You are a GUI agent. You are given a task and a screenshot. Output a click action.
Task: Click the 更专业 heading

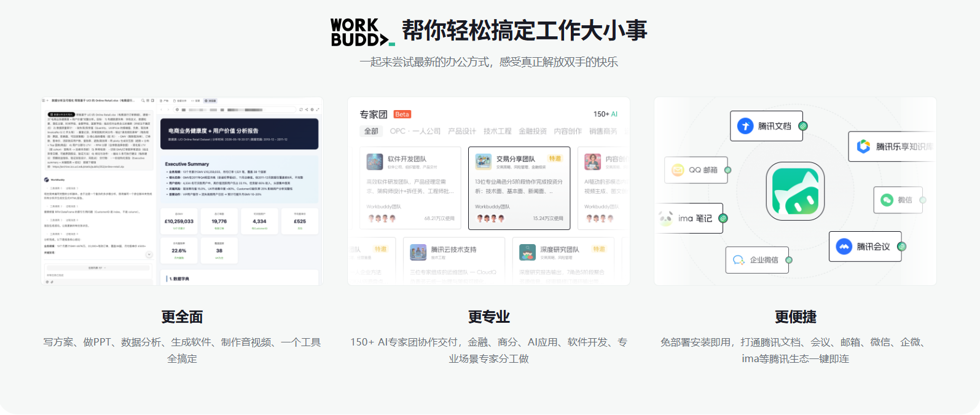coord(488,317)
